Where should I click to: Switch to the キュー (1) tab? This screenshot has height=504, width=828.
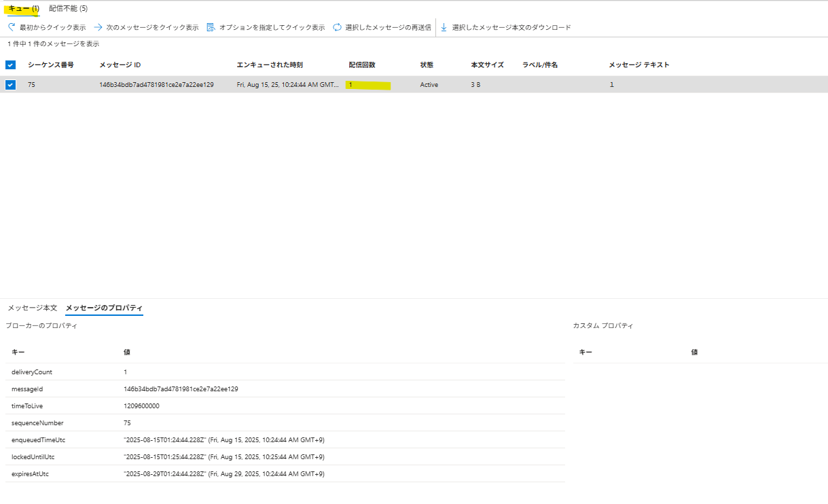pos(23,8)
